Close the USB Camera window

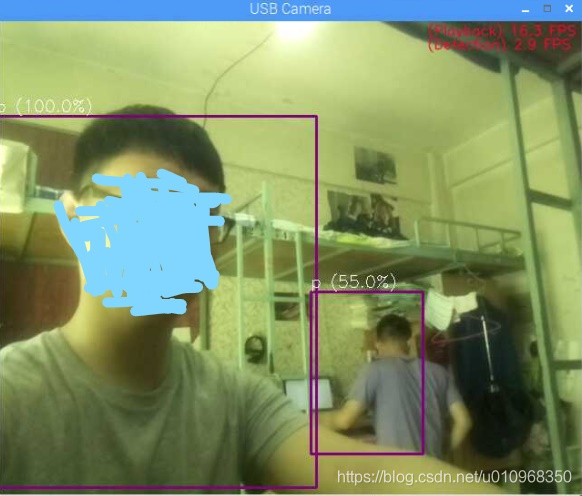pyautogui.click(x=569, y=9)
